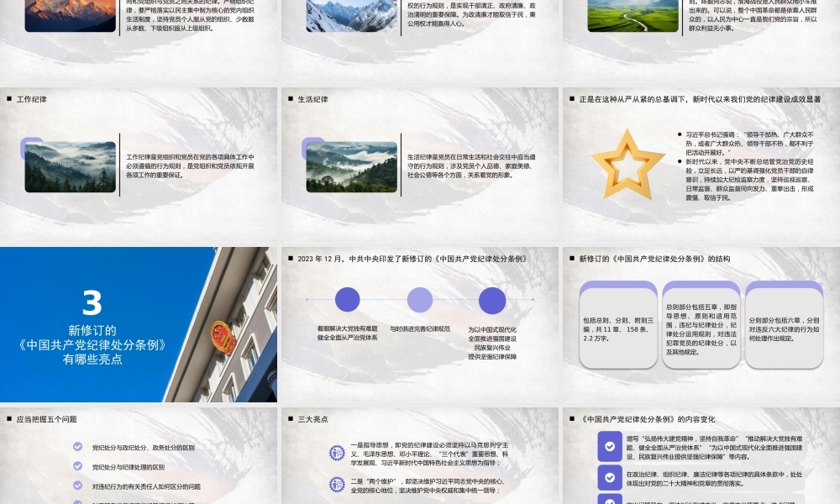Click title 《中国共产党纪律处分条例》的内容变化

(647, 419)
